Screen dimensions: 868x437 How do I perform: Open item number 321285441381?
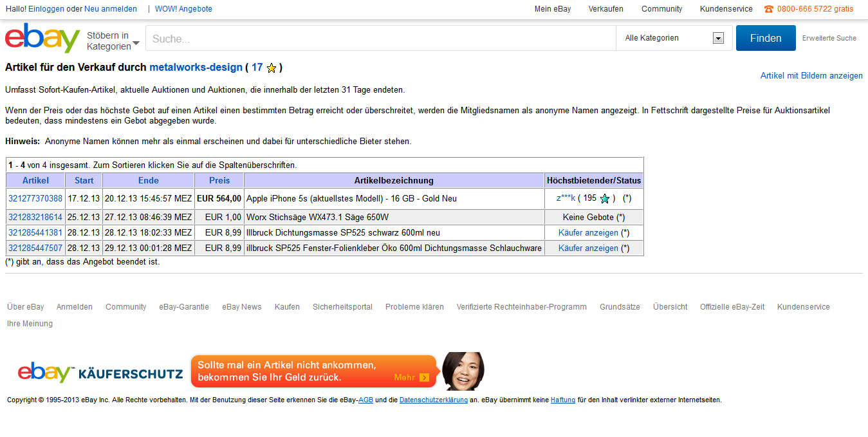click(35, 232)
